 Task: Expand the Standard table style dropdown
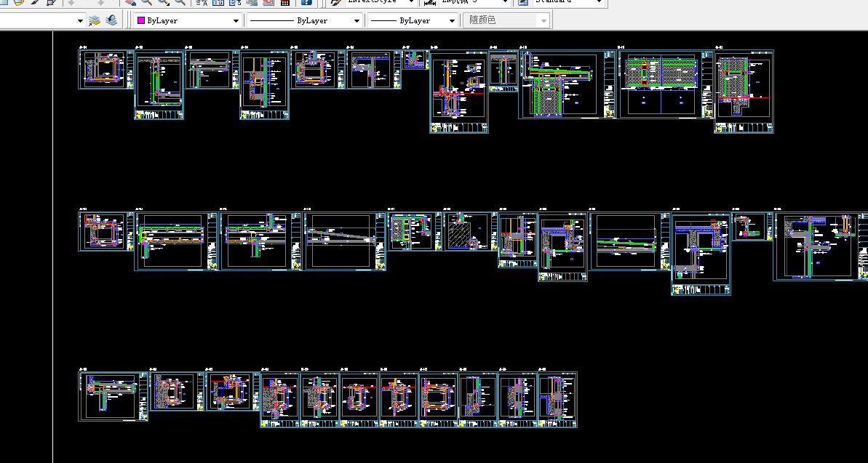[599, 2]
